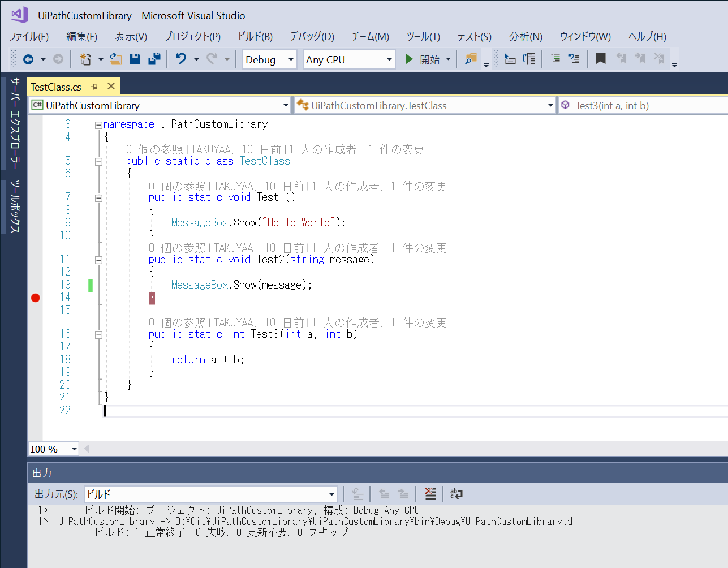Click the New Project toolbar icon

(85, 59)
